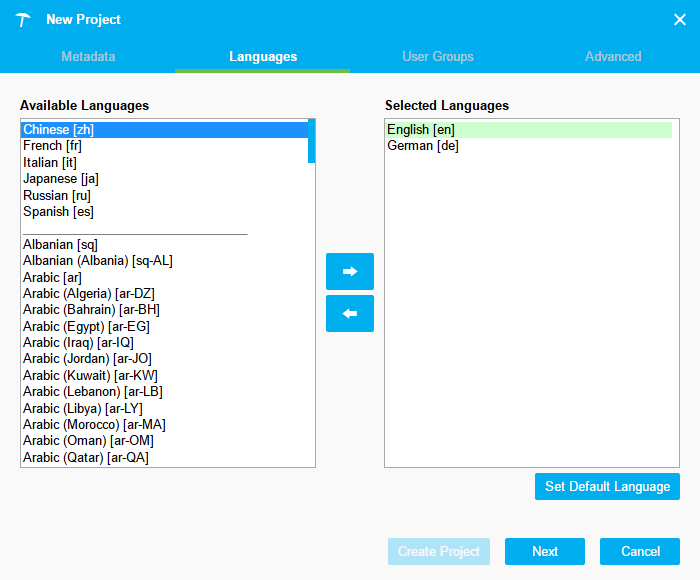
Task: Choose Albanian [sq] from the list
Action: click(x=60, y=244)
